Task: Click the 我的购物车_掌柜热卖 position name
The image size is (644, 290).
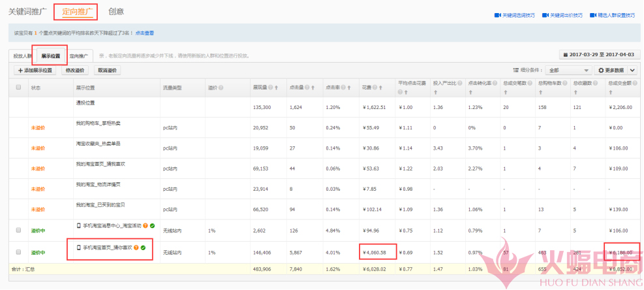Action: pos(98,123)
